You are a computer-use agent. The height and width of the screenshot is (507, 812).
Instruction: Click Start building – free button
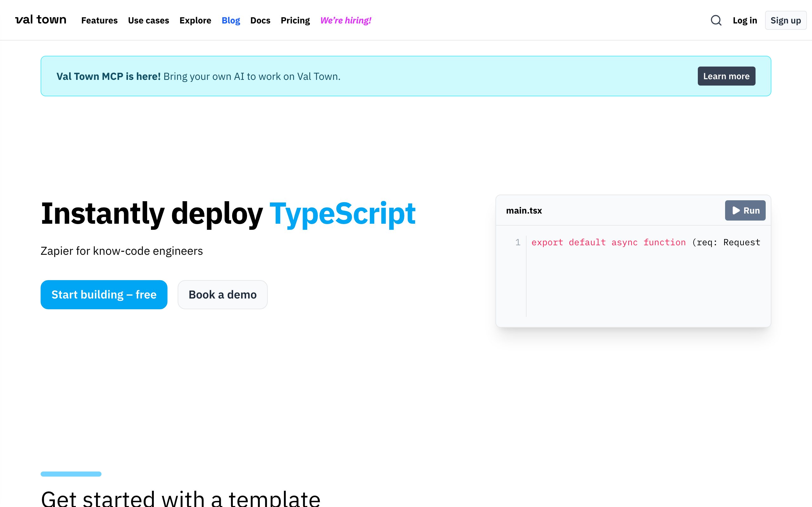point(104,294)
